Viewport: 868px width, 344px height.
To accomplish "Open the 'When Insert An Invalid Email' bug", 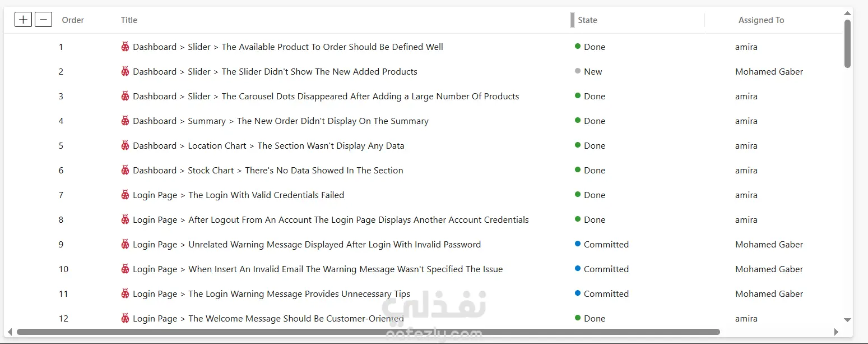I will (345, 269).
